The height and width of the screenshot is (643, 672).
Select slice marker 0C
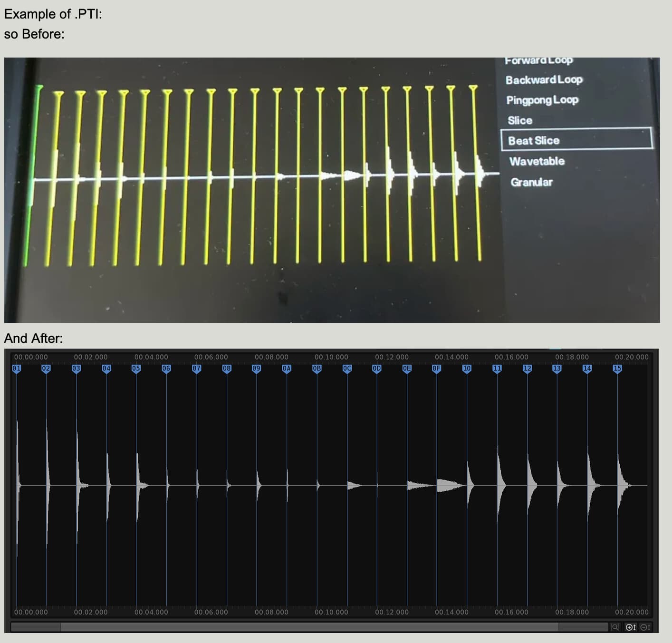pyautogui.click(x=347, y=369)
